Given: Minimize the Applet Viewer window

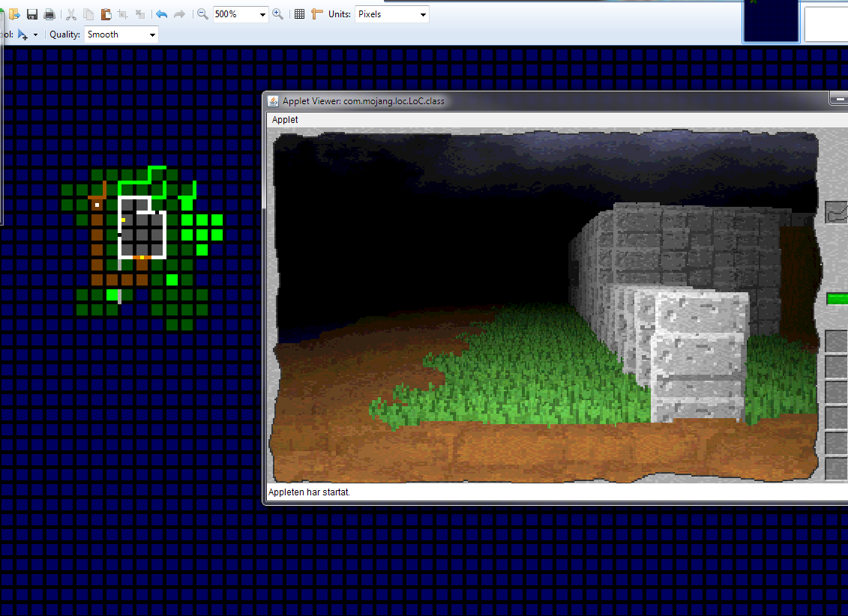Looking at the screenshot, I should click(839, 99).
